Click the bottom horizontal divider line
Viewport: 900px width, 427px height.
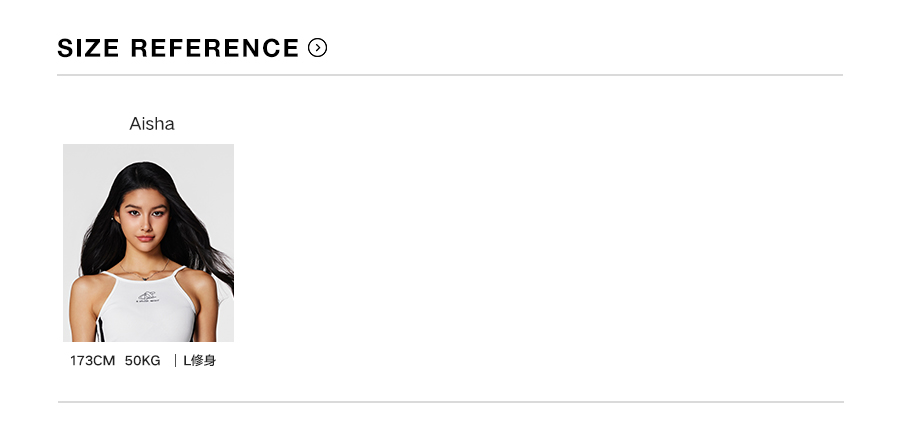click(450, 402)
